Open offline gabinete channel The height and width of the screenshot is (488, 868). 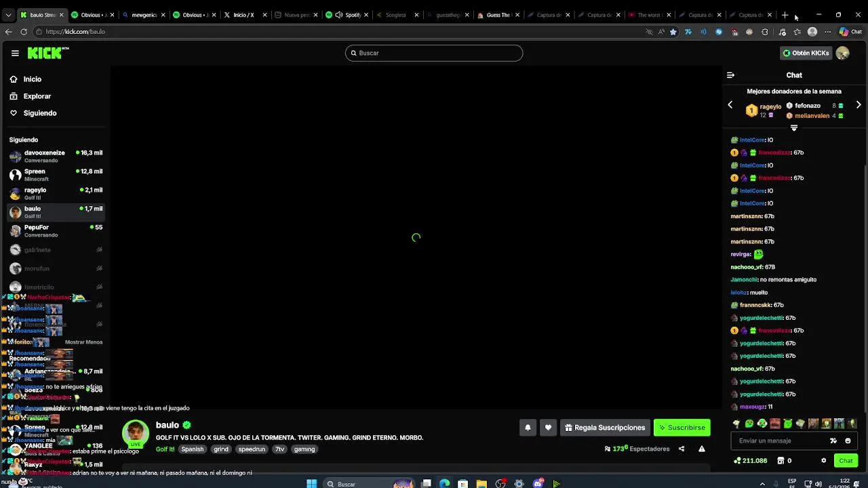coord(56,250)
